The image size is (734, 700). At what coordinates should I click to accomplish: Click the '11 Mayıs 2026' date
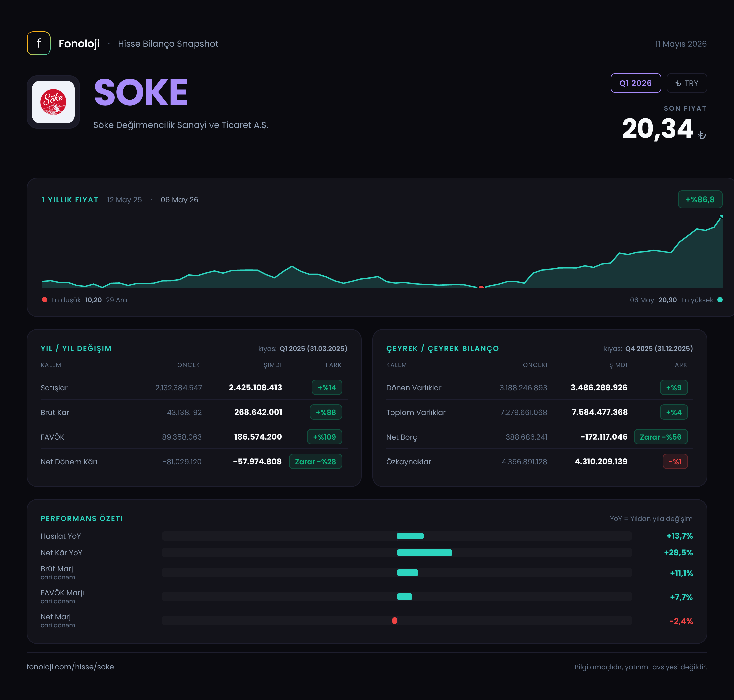click(681, 44)
